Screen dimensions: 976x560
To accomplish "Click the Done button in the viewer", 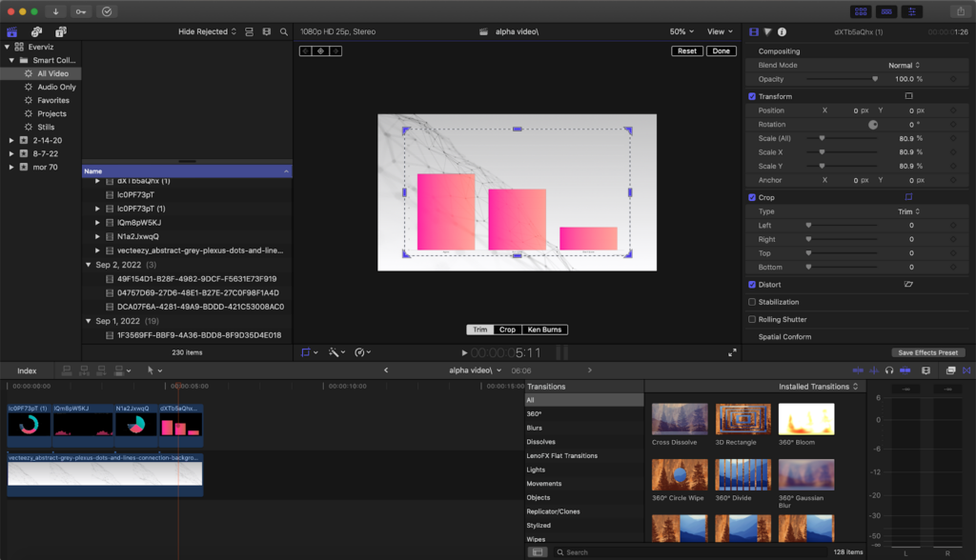I will 722,50.
